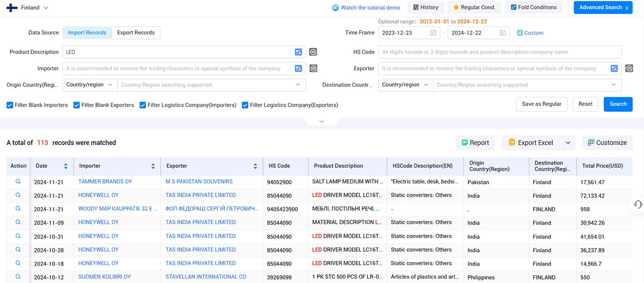644x283 pixels.
Task: Open Watch the tutorial demo link
Action: coord(370,8)
